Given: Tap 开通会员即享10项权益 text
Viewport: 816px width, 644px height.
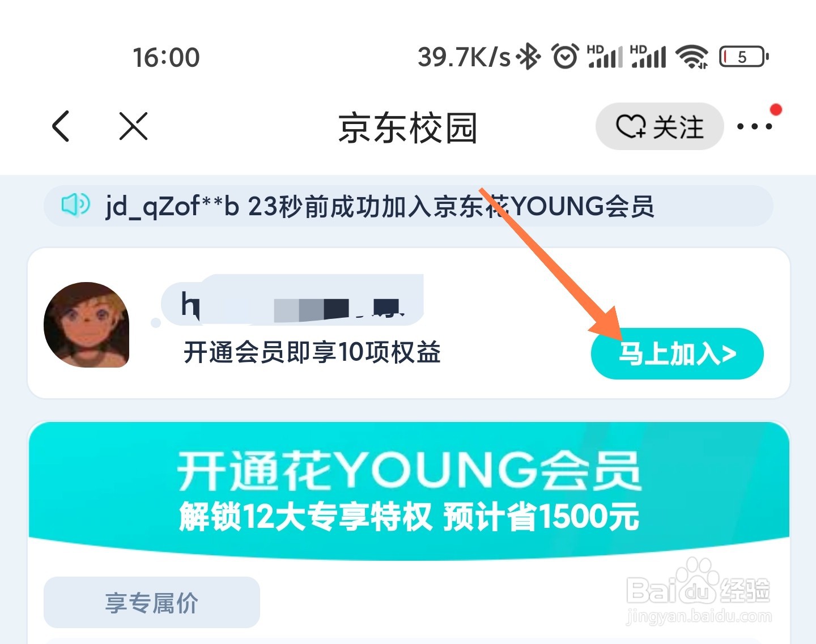Looking at the screenshot, I should pyautogui.click(x=312, y=352).
